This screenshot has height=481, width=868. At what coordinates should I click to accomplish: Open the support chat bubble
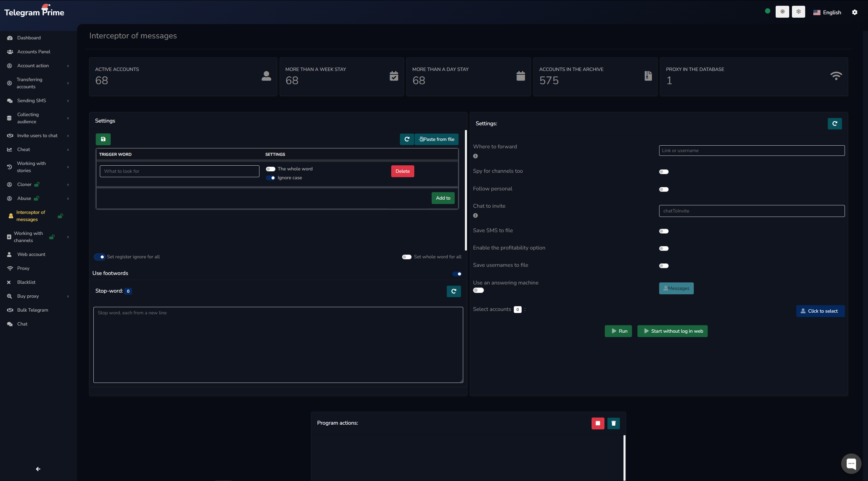pyautogui.click(x=851, y=463)
